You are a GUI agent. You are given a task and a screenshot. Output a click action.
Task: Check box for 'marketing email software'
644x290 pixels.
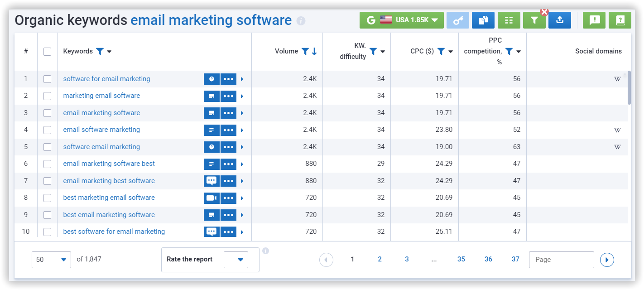pos(47,96)
